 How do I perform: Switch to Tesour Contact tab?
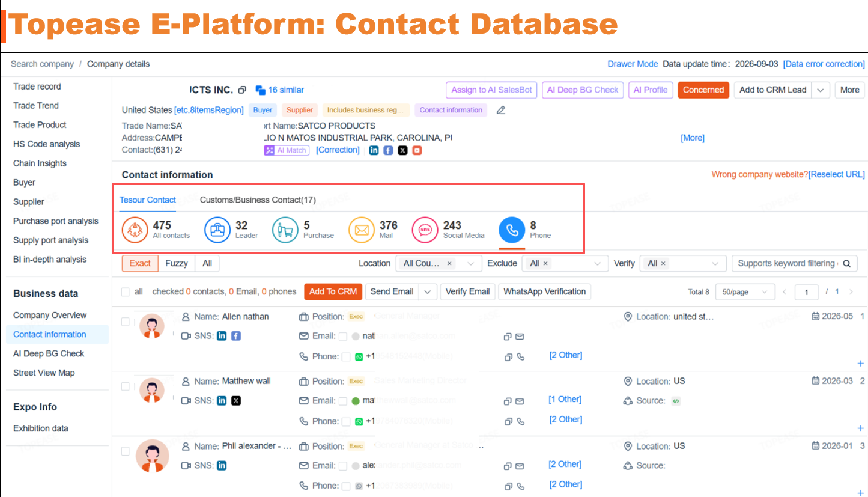click(148, 200)
